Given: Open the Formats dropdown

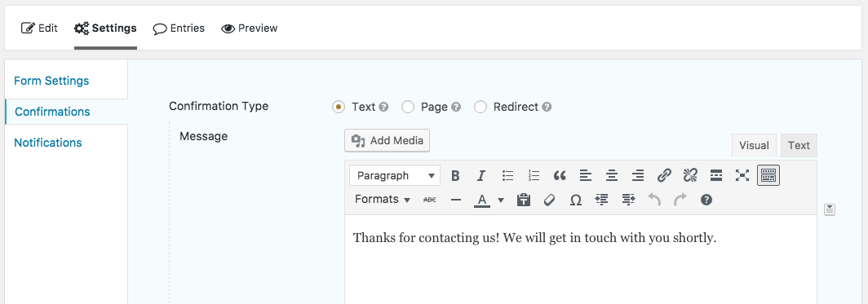Looking at the screenshot, I should click(x=382, y=200).
